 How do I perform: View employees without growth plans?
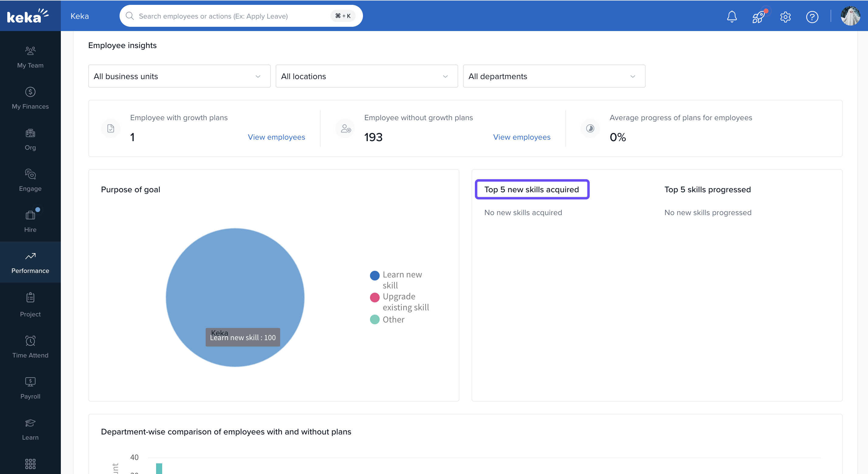tap(521, 137)
